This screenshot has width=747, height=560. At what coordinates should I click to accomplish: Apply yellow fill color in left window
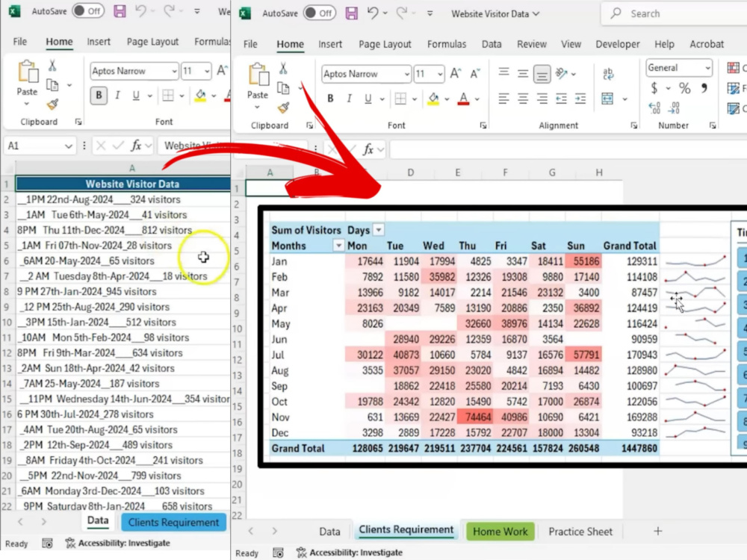coord(200,96)
